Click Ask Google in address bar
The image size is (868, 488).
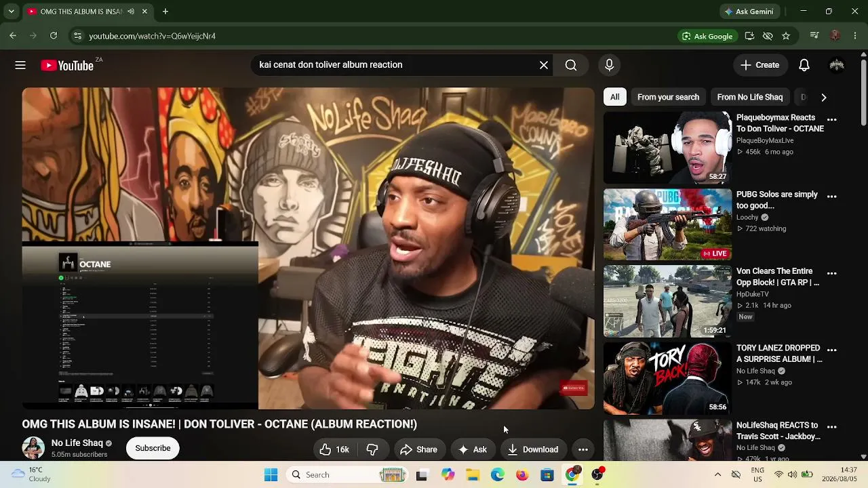pyautogui.click(x=707, y=36)
